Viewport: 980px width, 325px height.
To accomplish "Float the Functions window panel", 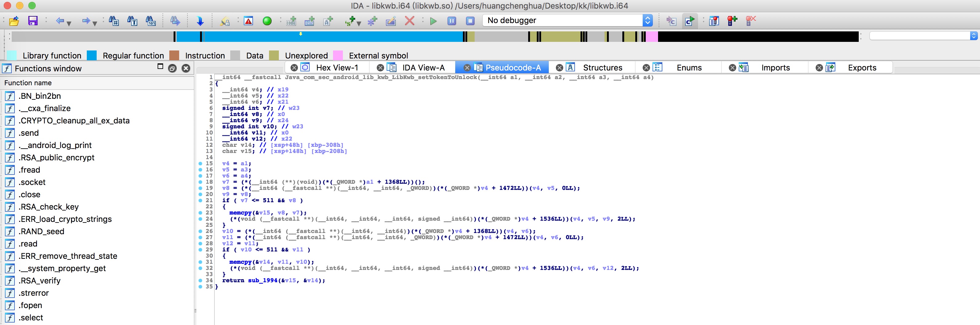I will pyautogui.click(x=172, y=69).
